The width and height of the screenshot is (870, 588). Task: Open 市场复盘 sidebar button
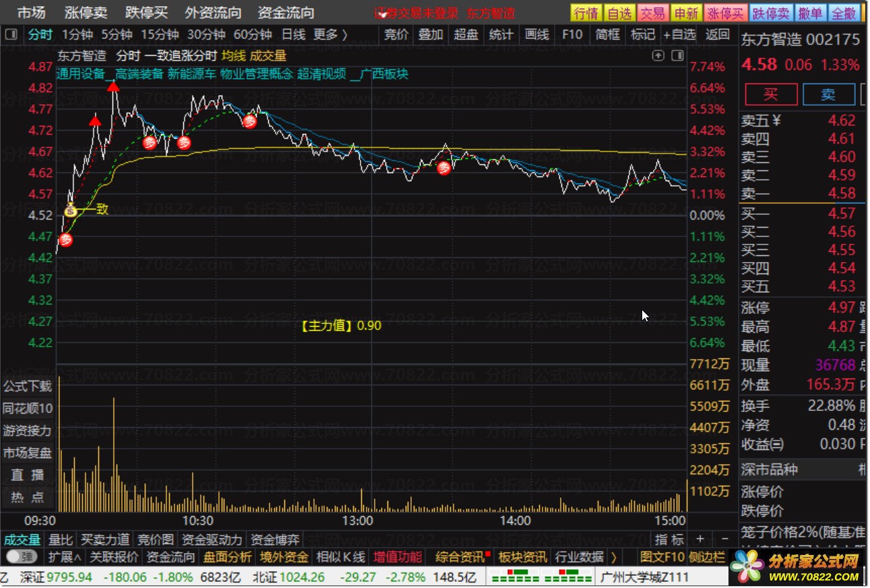coord(27,453)
